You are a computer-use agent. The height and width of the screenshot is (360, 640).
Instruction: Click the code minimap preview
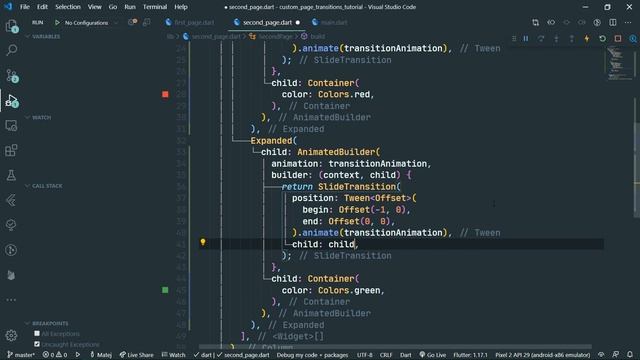[619, 64]
